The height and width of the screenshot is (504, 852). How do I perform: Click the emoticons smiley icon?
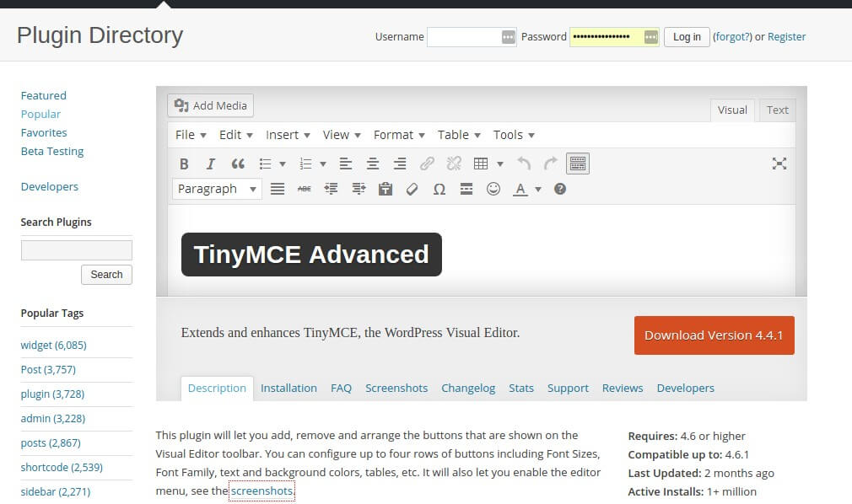(x=493, y=189)
